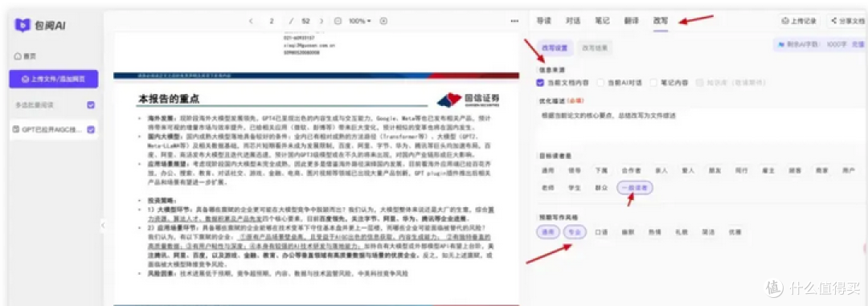Select the 合作者 reader tag
Screen dimensions: 868x306
pyautogui.click(x=631, y=171)
